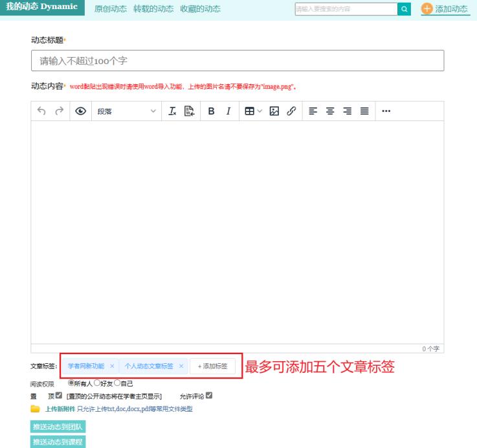Image resolution: width=477 pixels, height=448 pixels.
Task: Insert an image using the picture icon
Action: [x=274, y=111]
